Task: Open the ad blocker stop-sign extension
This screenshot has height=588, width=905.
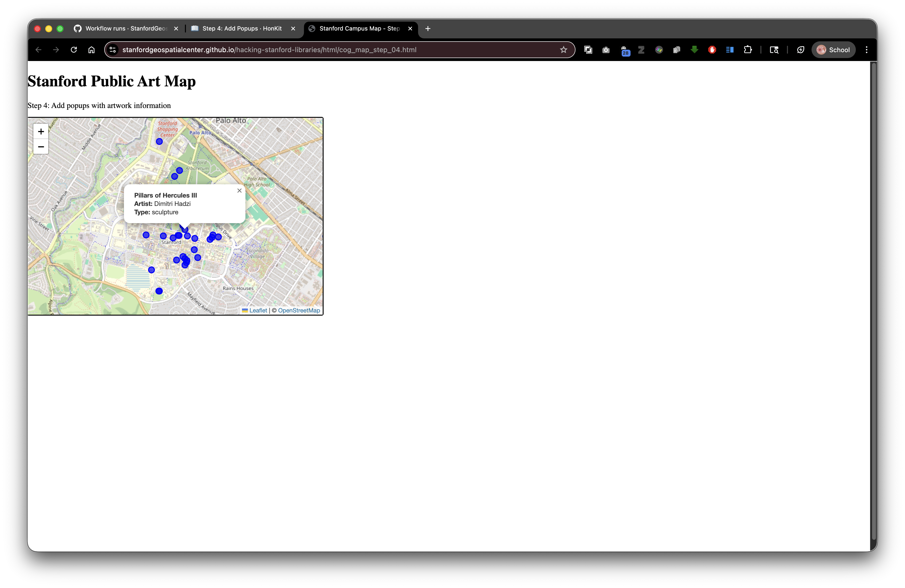Action: 712,49
